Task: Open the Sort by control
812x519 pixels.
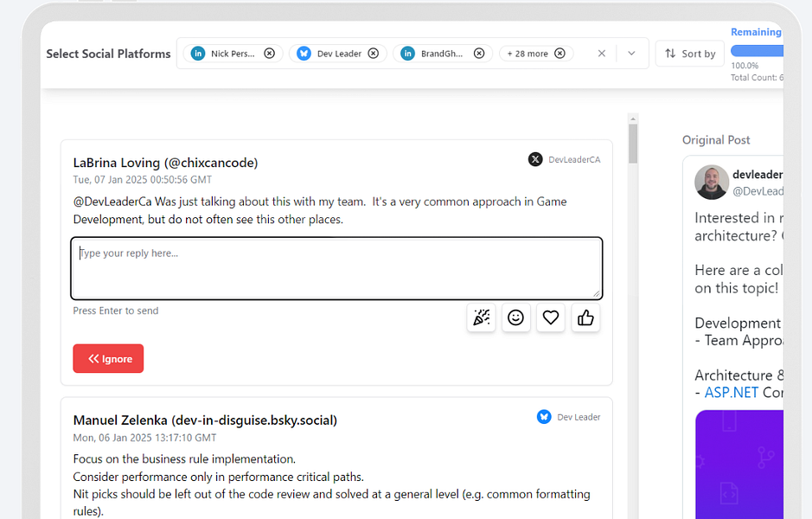Action: tap(690, 54)
